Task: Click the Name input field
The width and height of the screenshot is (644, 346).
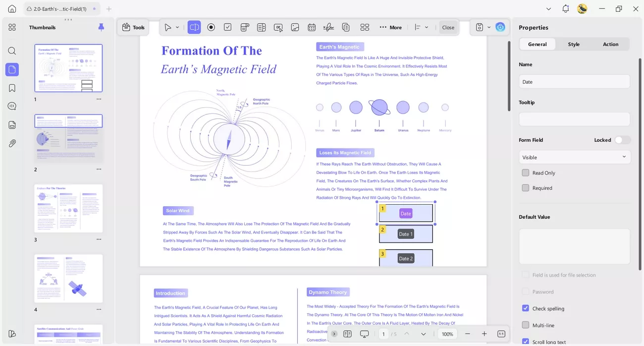Action: [574, 82]
